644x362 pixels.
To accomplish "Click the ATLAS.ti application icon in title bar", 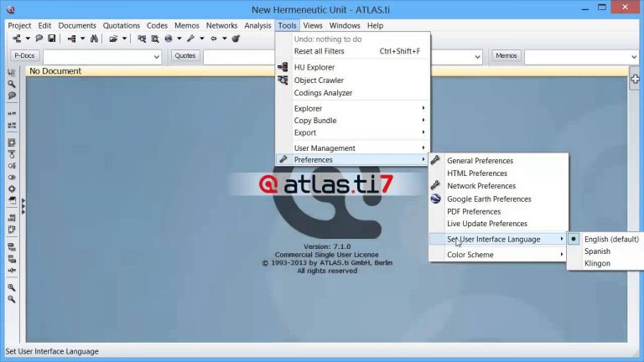I will click(11, 9).
